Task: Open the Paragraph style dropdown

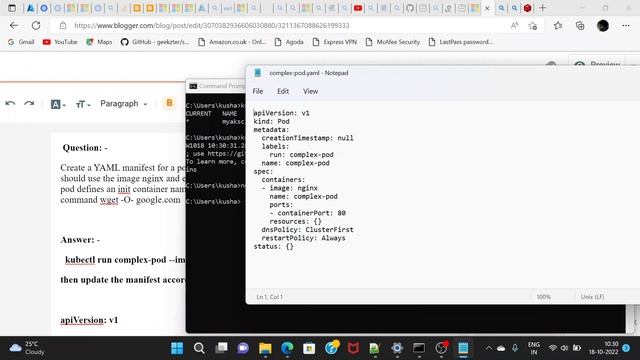Action: click(x=123, y=104)
